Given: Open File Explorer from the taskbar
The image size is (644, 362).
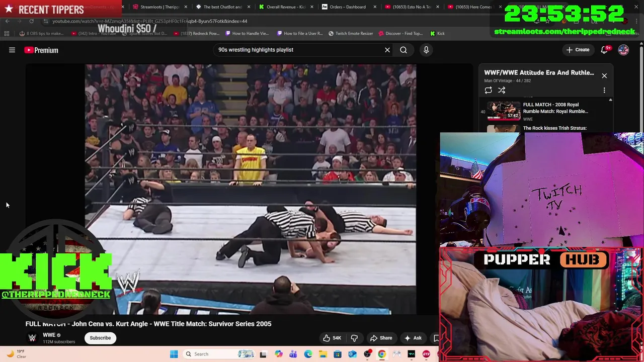Looking at the screenshot, I should pyautogui.click(x=323, y=354).
